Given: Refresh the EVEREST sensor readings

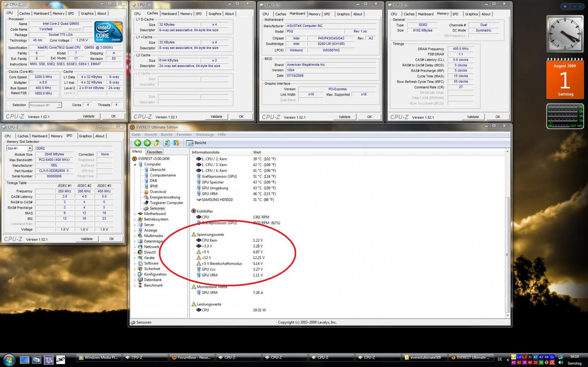Looking at the screenshot, I should 166,143.
